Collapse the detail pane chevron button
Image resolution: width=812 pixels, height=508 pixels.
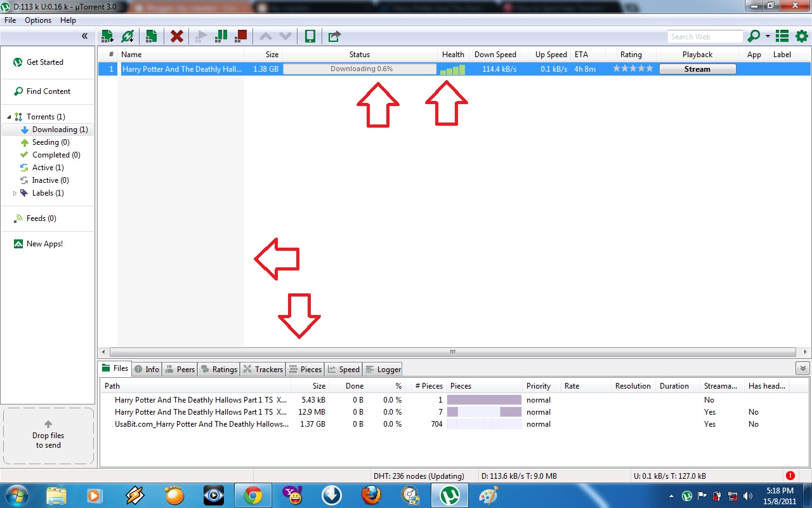coord(802,368)
